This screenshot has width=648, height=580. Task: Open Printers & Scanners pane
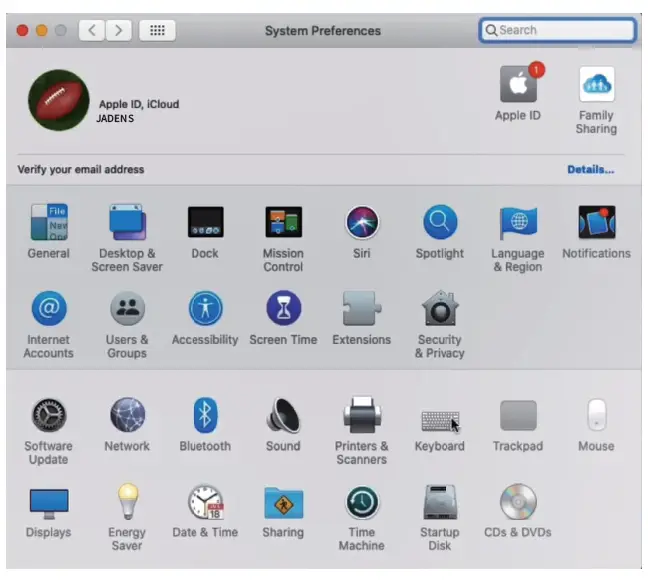[x=362, y=415]
